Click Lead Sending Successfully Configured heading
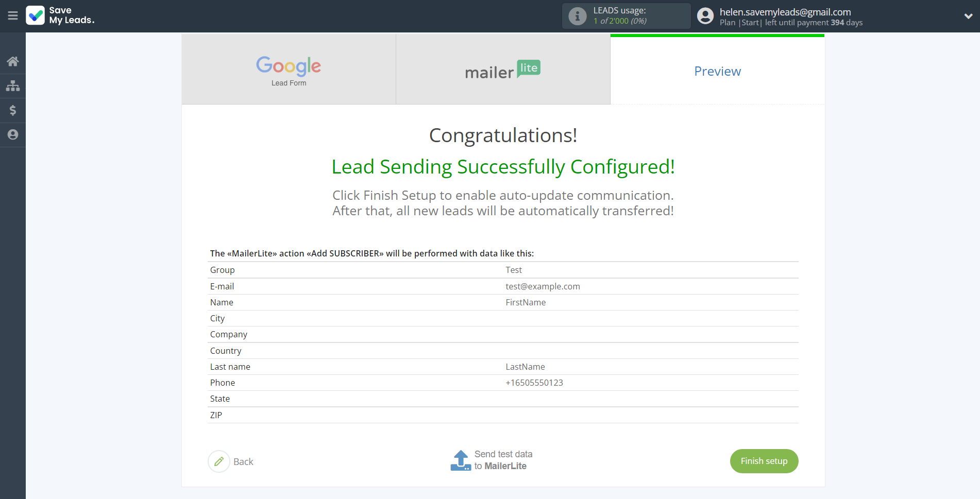This screenshot has height=499, width=980. tap(503, 167)
